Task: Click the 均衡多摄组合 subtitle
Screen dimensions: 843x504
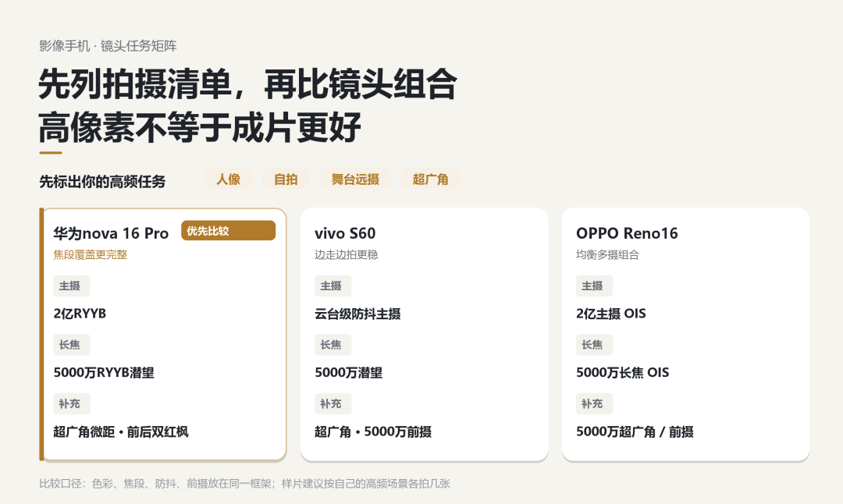Action: point(607,254)
